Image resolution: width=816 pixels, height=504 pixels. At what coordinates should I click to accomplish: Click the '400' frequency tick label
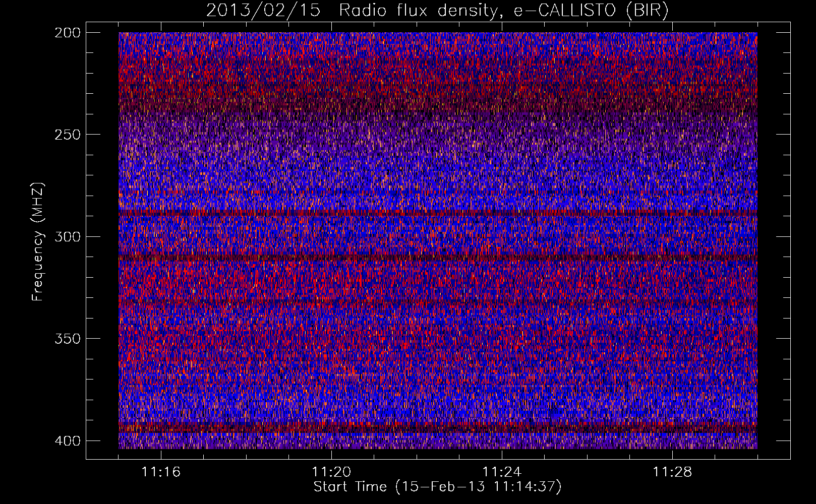pos(67,440)
